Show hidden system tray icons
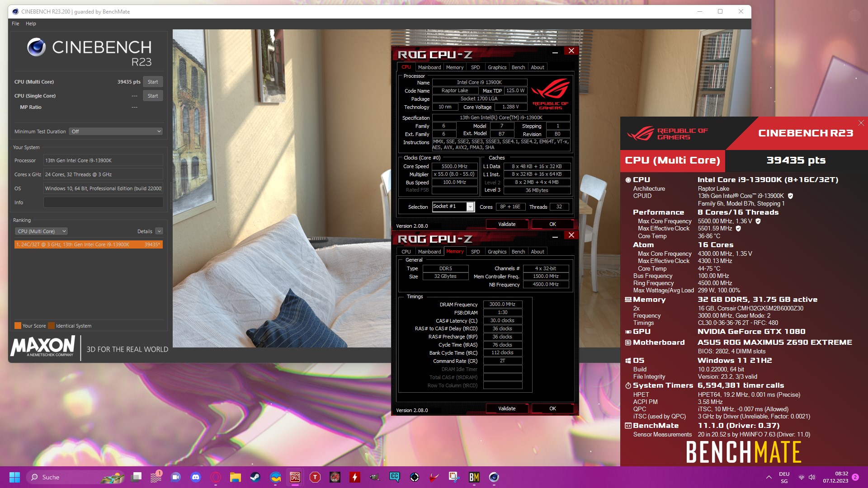868x488 pixels. [769, 477]
